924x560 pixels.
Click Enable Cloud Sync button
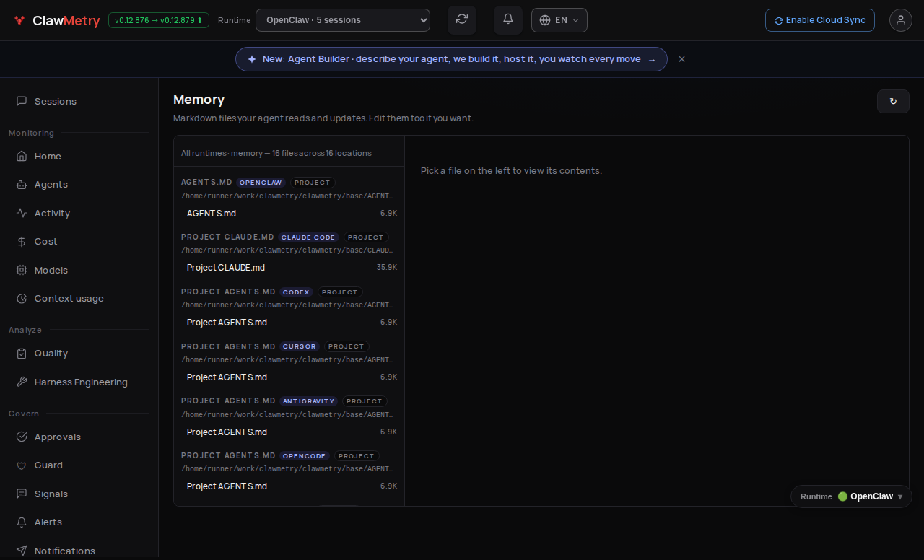[820, 20]
